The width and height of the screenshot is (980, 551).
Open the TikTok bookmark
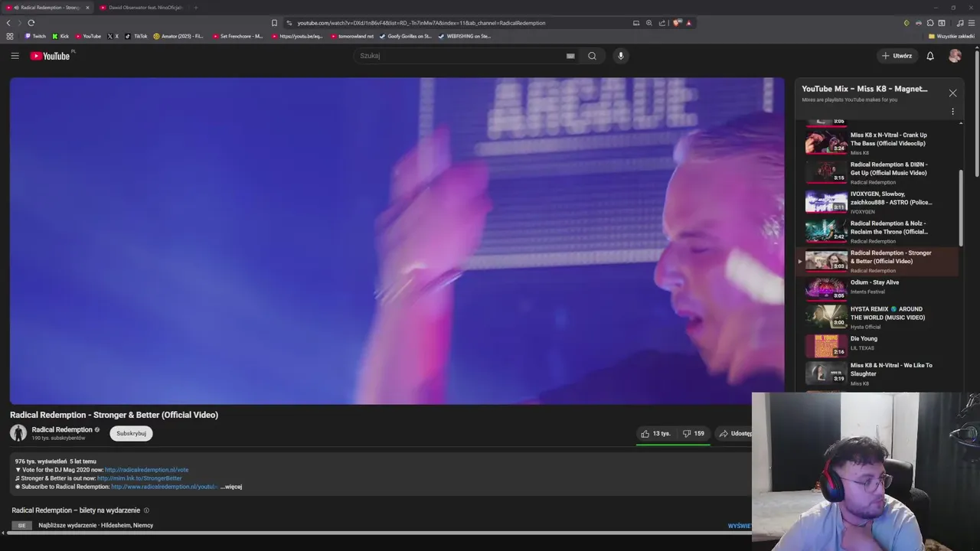136,36
